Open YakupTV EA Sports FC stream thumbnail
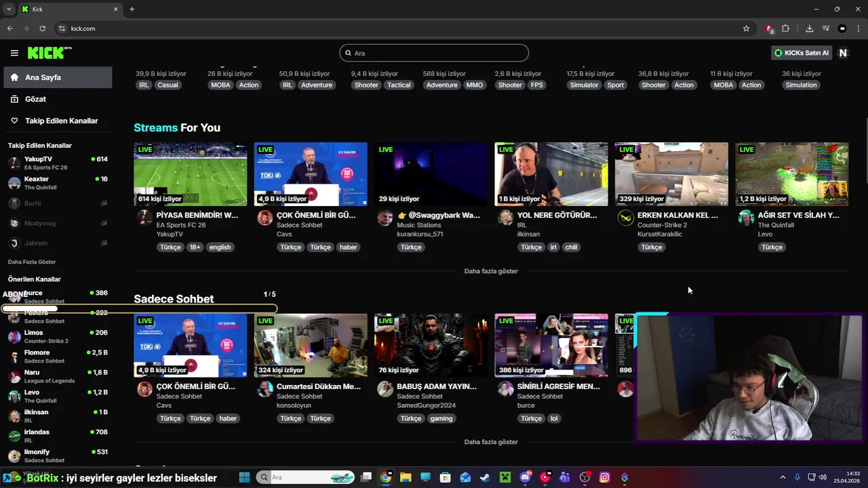This screenshot has height=488, width=868. (x=191, y=174)
